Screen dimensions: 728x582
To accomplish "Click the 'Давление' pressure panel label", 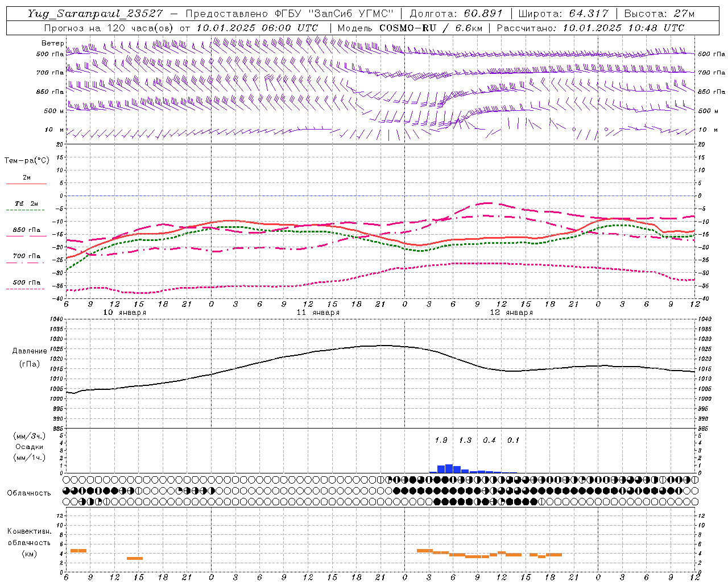I will pyautogui.click(x=30, y=351).
